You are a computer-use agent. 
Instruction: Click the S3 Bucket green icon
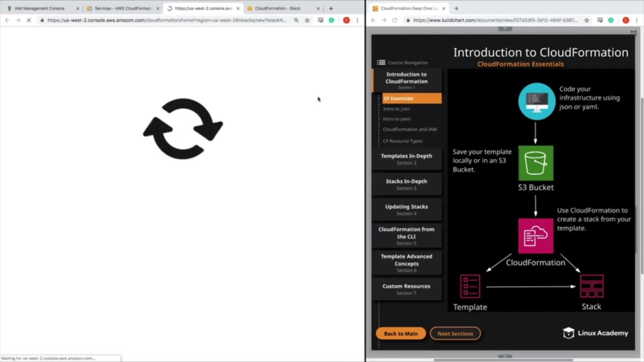(536, 163)
